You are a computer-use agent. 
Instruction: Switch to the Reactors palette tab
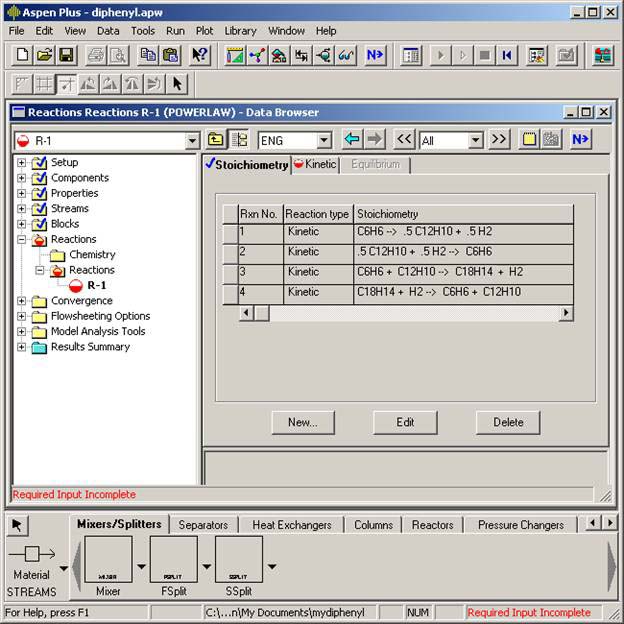(432, 524)
